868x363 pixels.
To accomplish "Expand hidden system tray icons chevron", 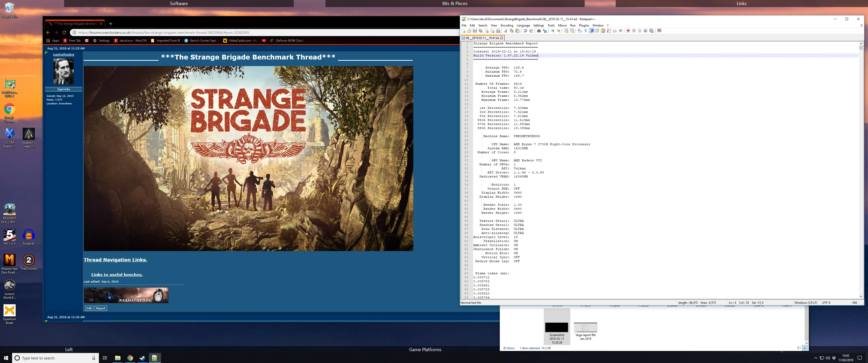I will coord(816,358).
